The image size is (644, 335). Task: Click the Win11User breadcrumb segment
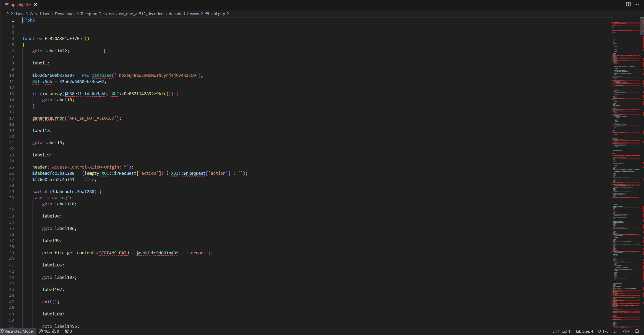coord(39,14)
